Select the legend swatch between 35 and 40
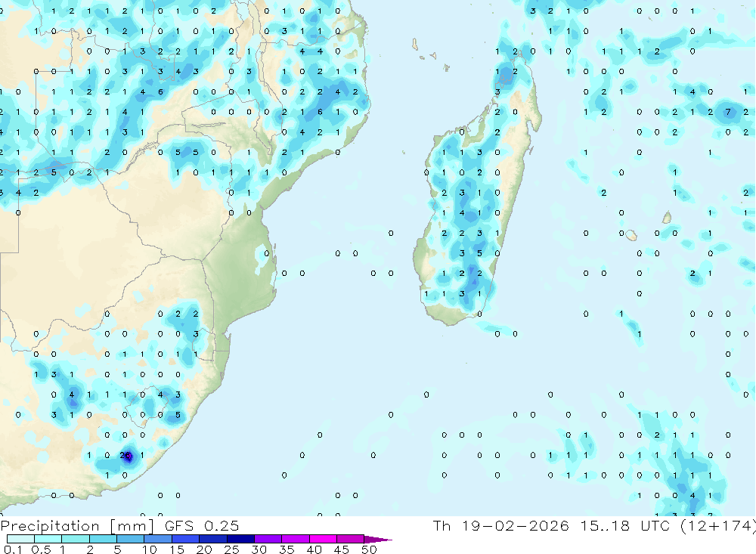 [295, 539]
